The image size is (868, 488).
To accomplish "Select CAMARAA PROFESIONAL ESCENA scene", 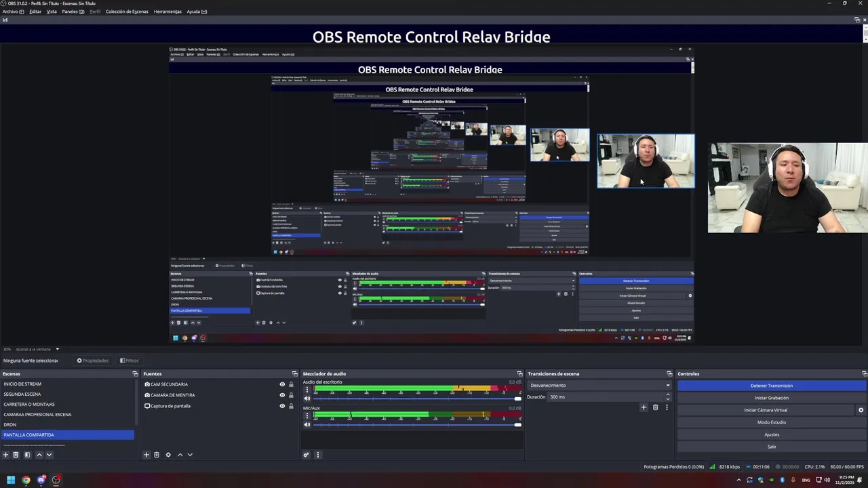I will (67, 414).
